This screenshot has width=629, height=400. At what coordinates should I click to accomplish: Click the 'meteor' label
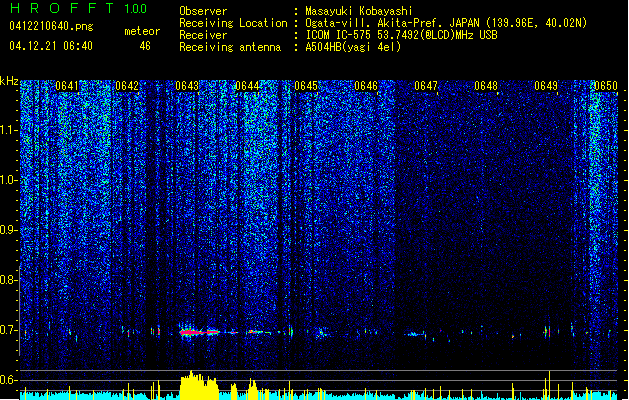point(142,31)
